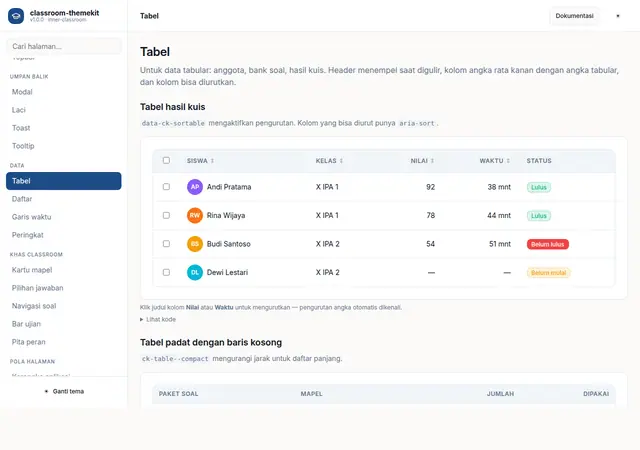Click the 44 mnt time cell
Viewport: 640px width, 450px height.
pos(499,216)
